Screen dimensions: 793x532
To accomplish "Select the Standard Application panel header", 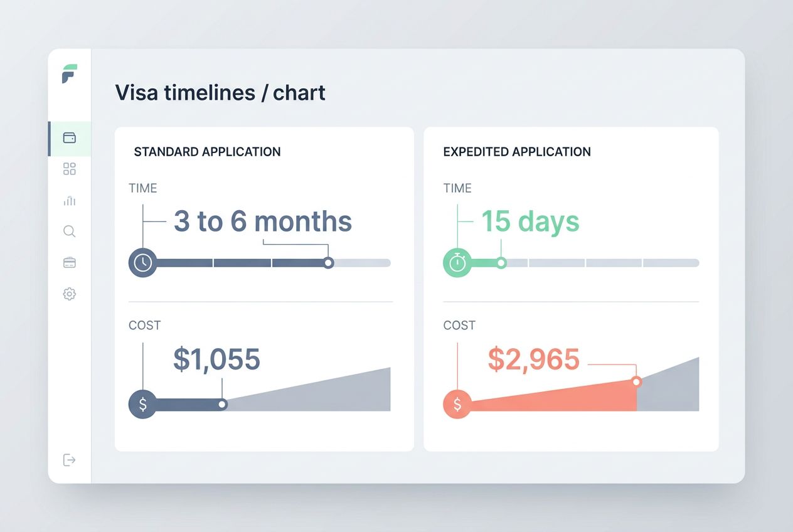I will [207, 152].
